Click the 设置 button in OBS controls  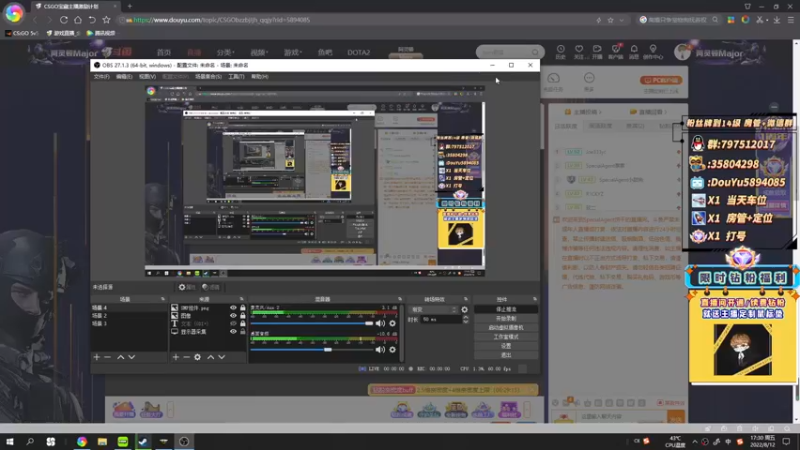point(506,346)
